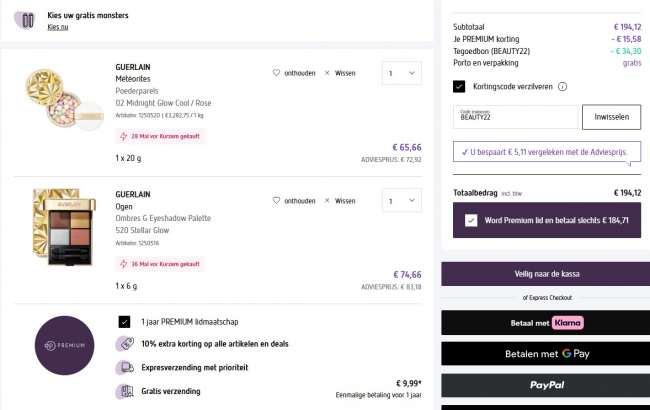The height and width of the screenshot is (410, 650).
Task: Uncheck the Kortingscode verzilveren checkbox
Action: 459,87
